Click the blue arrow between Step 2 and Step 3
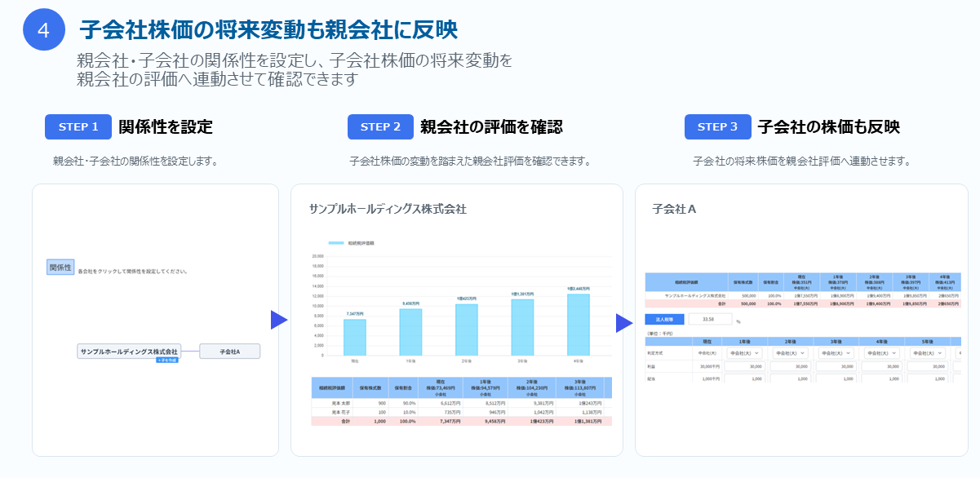The image size is (980, 478). coord(624,323)
